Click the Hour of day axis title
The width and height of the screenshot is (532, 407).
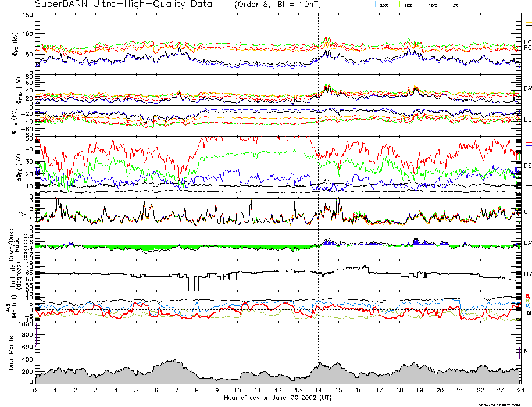277,398
